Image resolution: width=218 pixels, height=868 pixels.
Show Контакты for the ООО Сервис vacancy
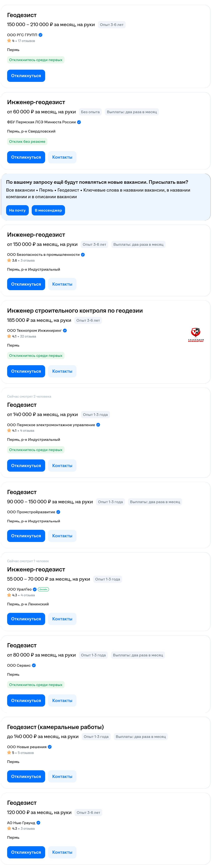(62, 700)
